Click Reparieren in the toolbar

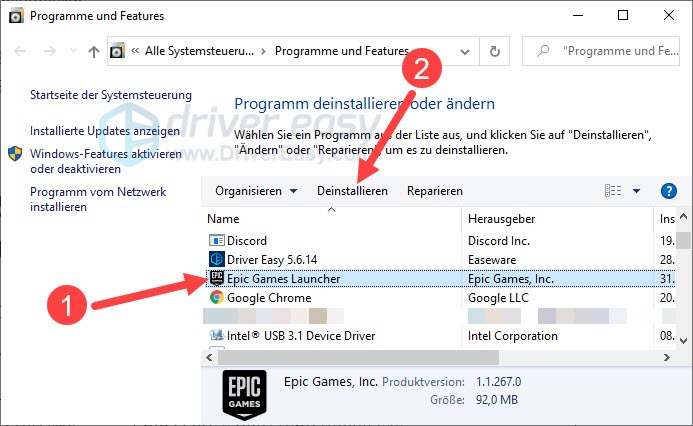434,191
